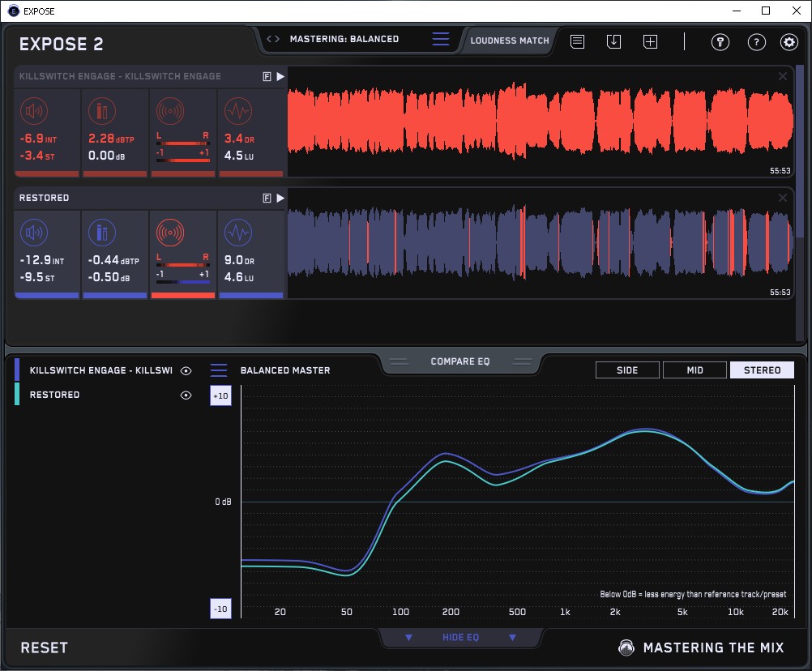
Task: Click the +10 EQ scale box
Action: [x=220, y=395]
